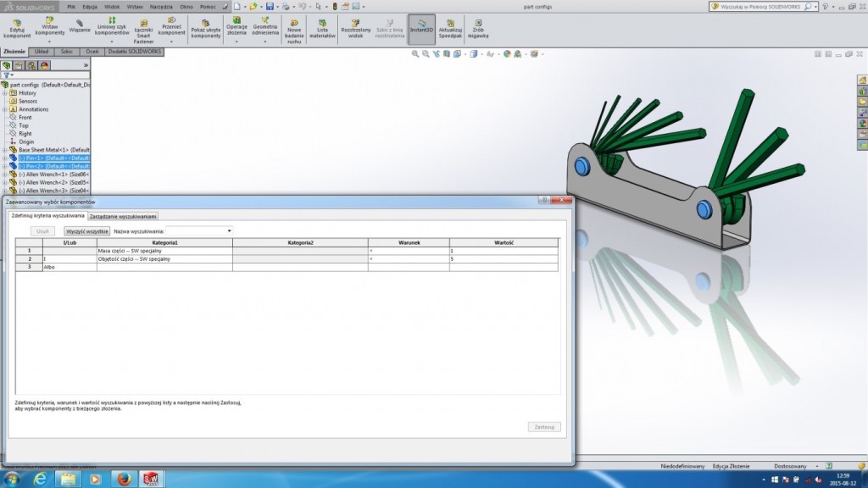Select Allen Wrench<1> in feature tree
Viewport: 868px width, 488px height.
53,175
